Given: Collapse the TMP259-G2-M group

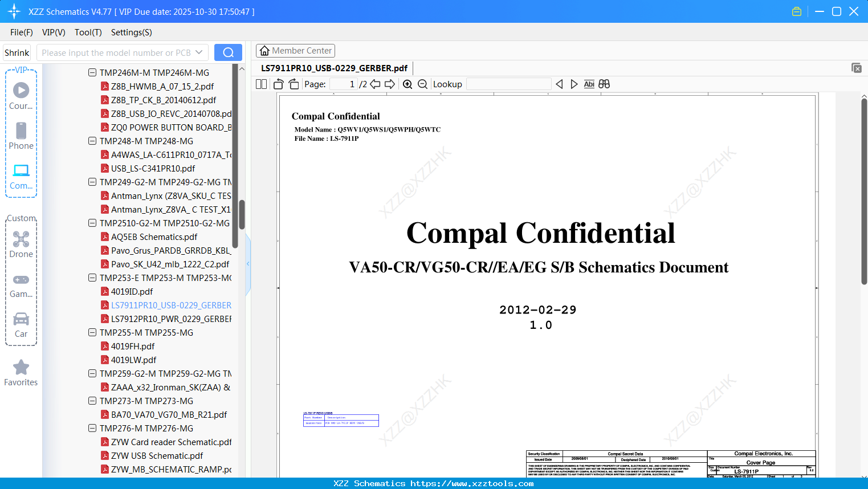Looking at the screenshot, I should 92,373.
